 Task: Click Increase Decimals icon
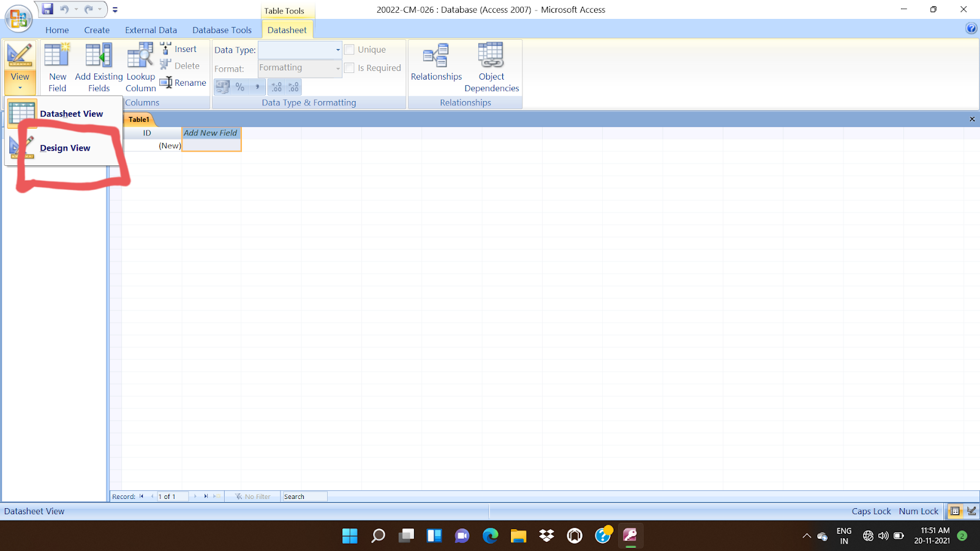coord(277,87)
